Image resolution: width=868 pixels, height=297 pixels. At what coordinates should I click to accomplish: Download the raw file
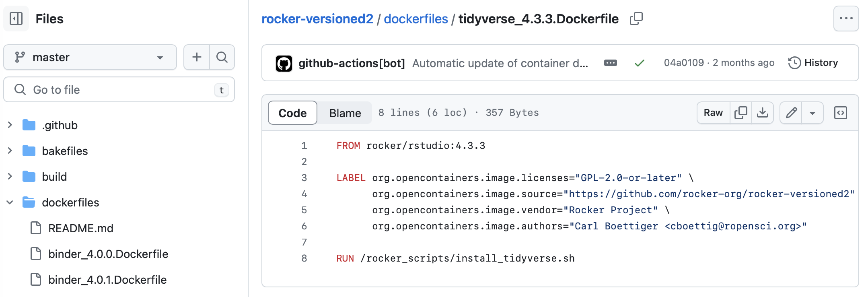762,113
